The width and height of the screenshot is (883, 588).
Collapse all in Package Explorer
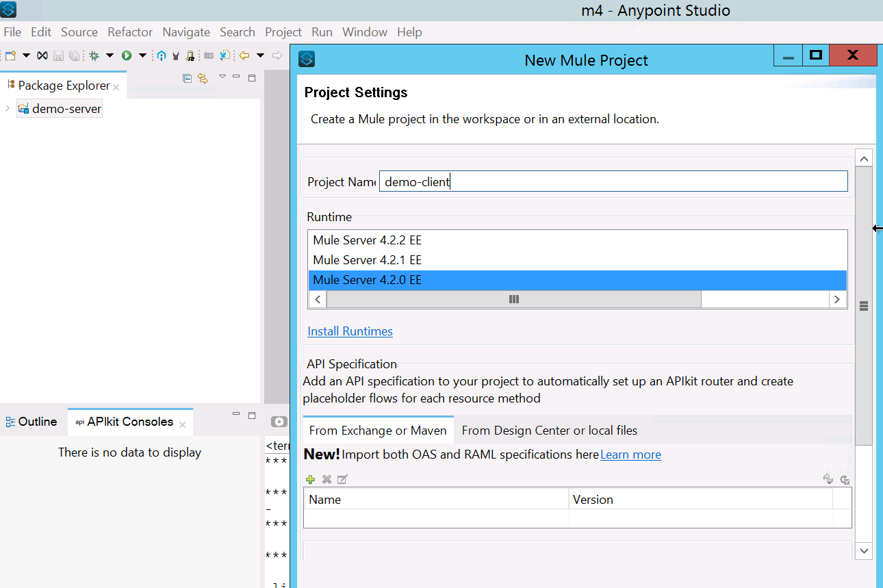coord(187,78)
